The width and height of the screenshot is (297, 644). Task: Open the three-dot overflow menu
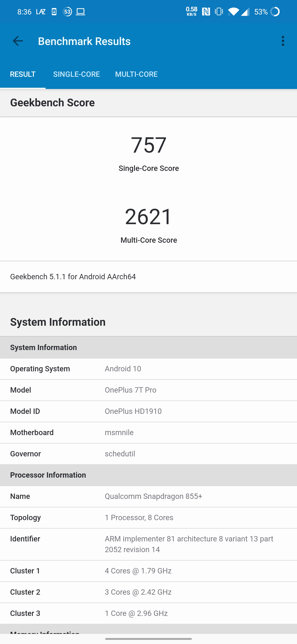tap(283, 41)
